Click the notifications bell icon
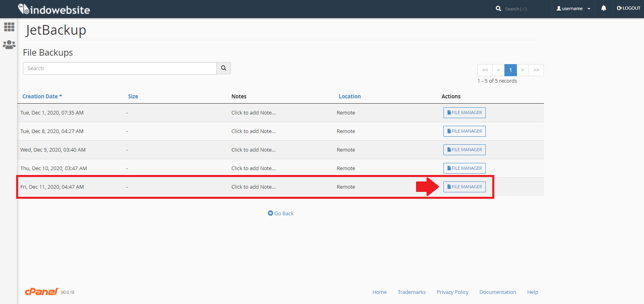 603,8
